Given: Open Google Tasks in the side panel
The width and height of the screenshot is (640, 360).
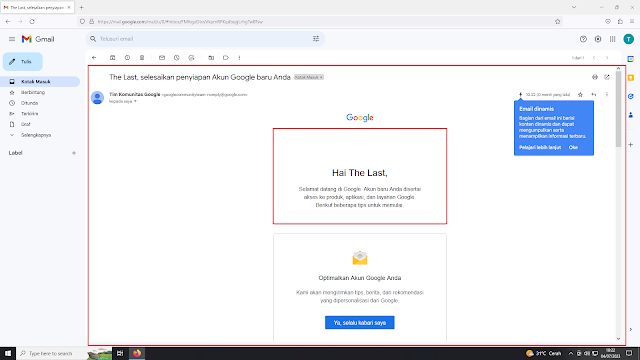Looking at the screenshot, I should pyautogui.click(x=631, y=96).
